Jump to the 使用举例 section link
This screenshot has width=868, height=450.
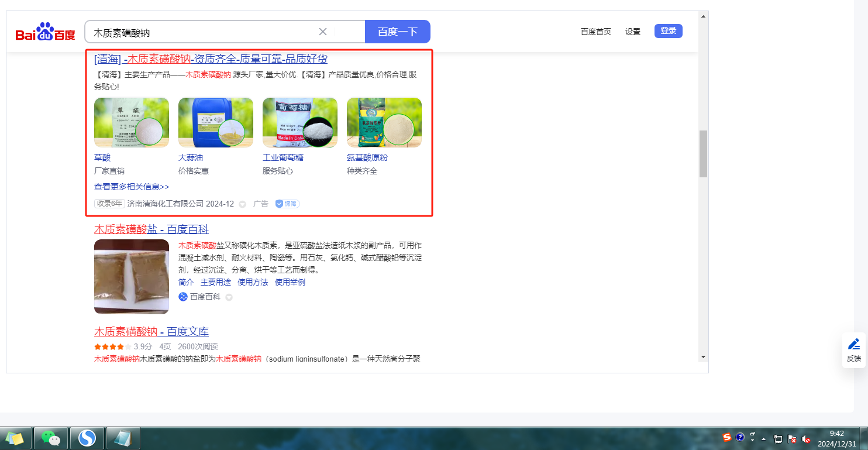pos(290,282)
